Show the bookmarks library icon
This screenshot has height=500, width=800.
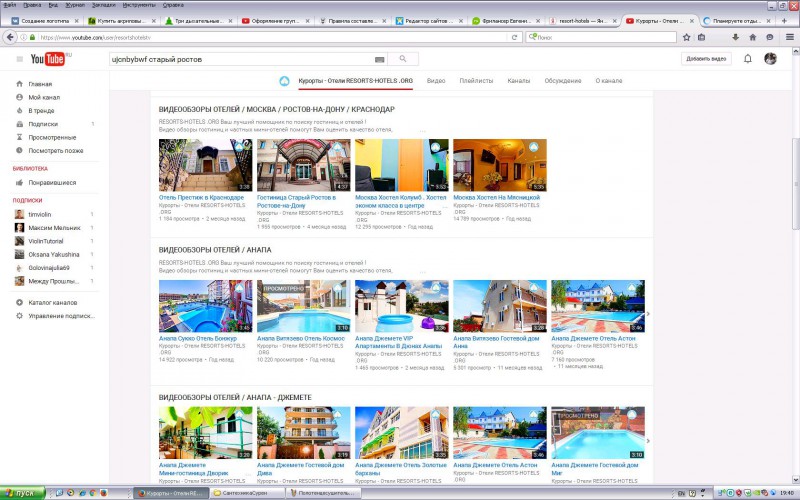[702, 37]
